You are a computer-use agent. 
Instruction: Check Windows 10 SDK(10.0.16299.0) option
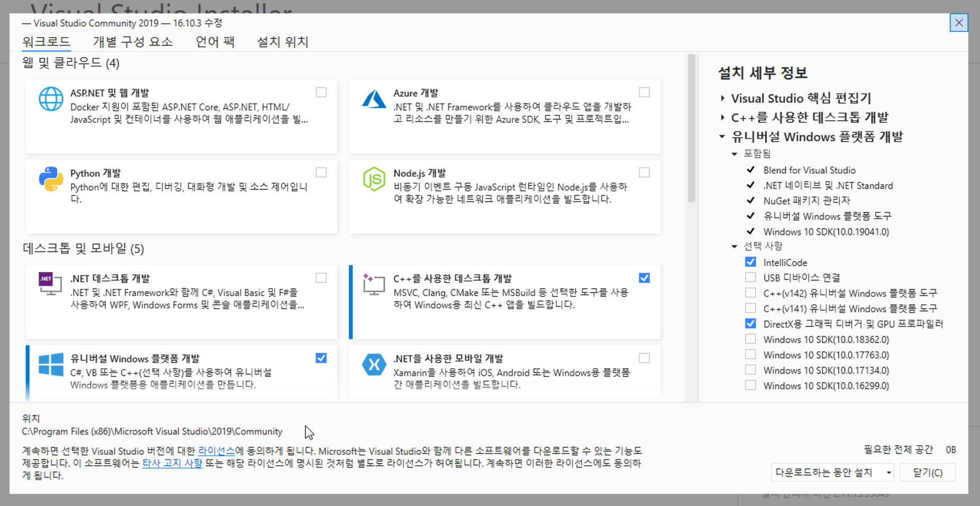[x=750, y=385]
